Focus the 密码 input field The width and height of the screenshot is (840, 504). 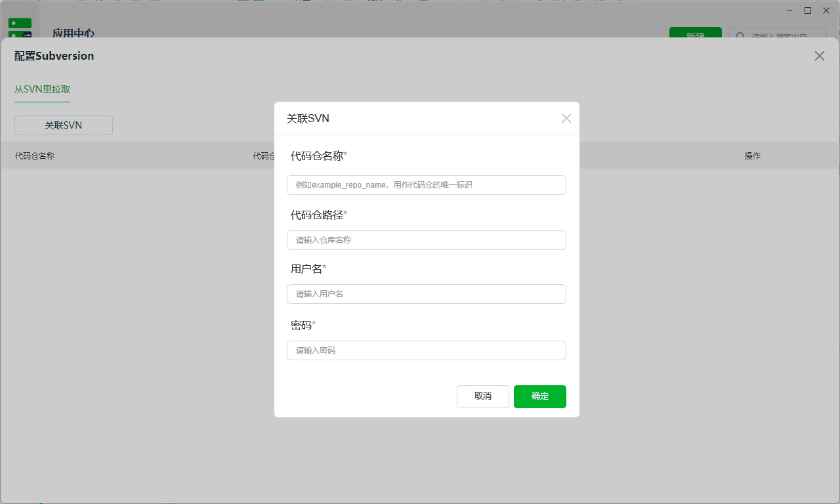point(427,350)
